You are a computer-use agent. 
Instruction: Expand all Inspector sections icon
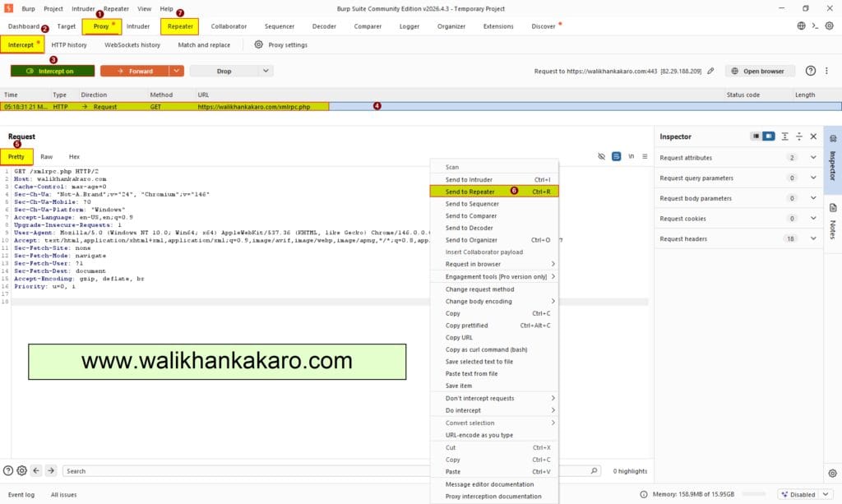[785, 136]
